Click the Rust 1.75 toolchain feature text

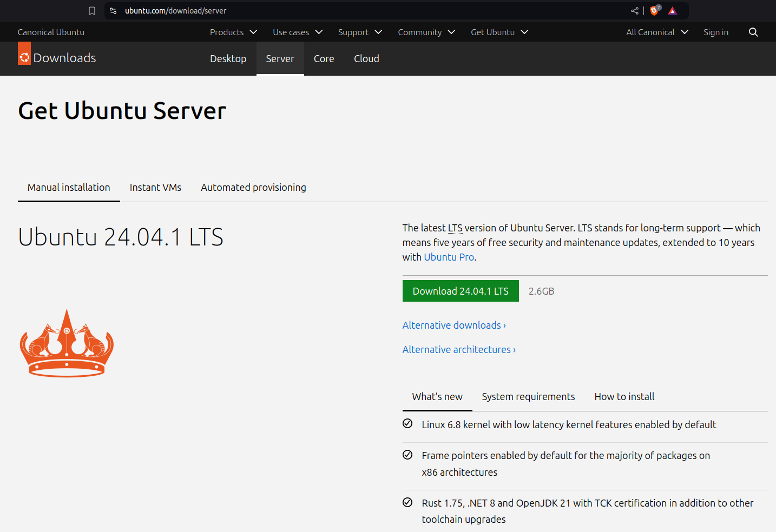[x=588, y=511]
